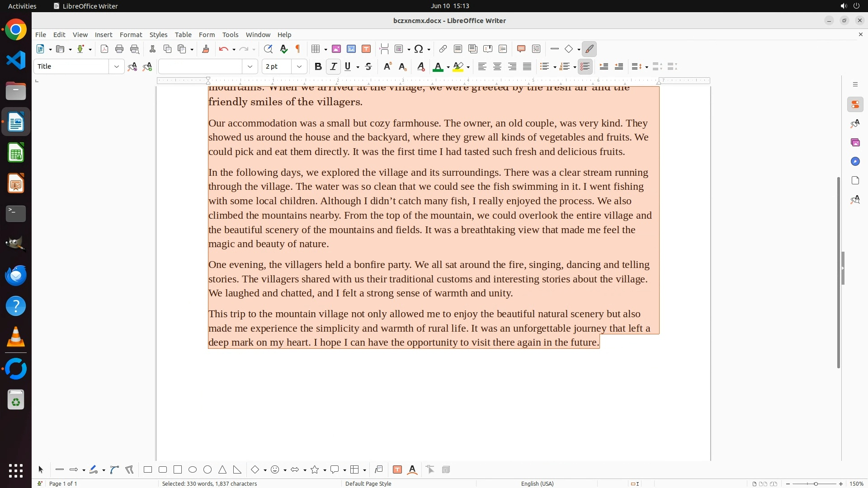Open the Navigator sidebar panel
The image size is (868, 488).
coord(855,161)
